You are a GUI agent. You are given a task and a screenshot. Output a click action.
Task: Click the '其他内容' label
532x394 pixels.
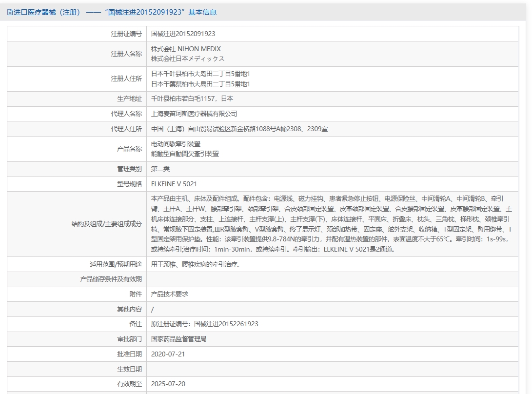pyautogui.click(x=129, y=309)
